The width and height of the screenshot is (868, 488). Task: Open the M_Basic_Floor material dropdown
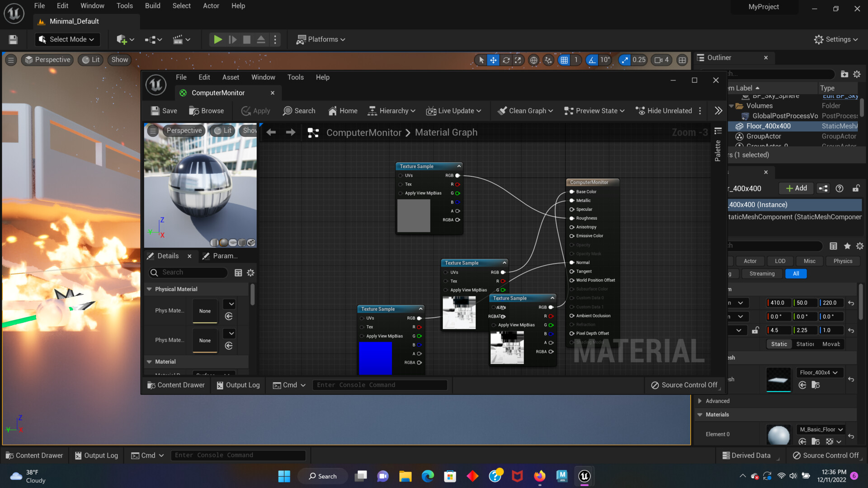[x=820, y=429]
